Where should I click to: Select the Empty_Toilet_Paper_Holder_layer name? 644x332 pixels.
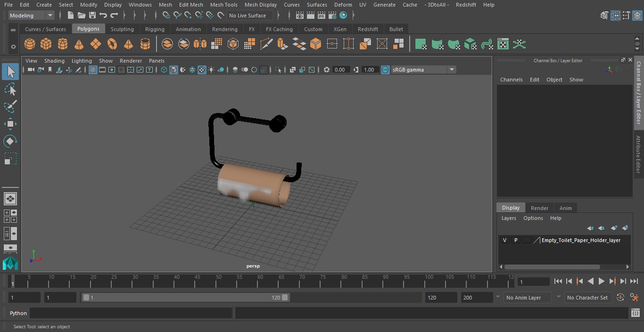click(581, 240)
